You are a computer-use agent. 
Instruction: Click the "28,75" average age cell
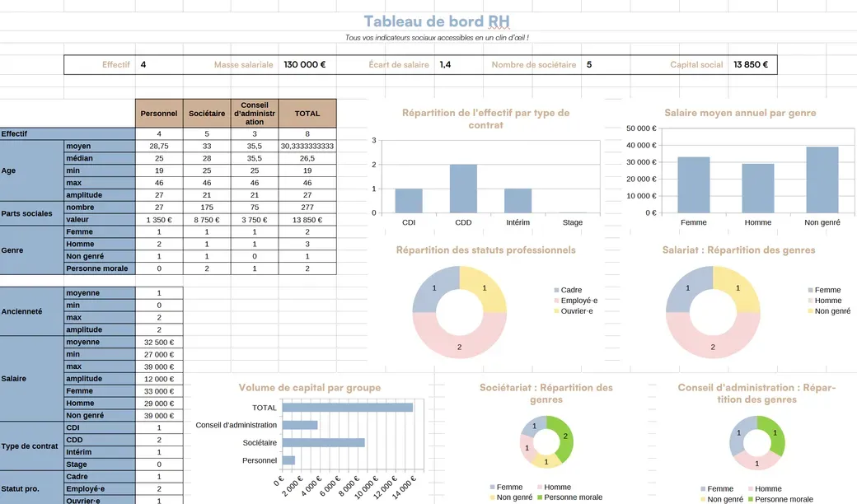[159, 146]
